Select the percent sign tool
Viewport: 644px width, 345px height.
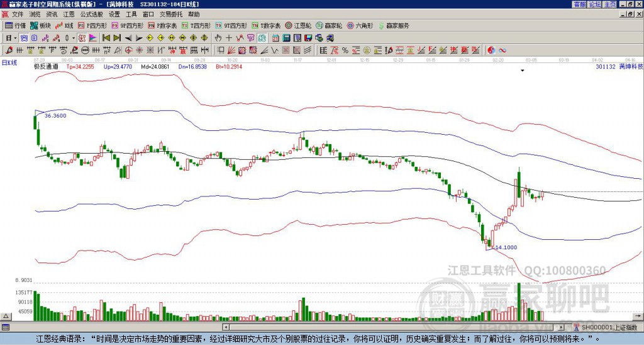click(x=345, y=50)
